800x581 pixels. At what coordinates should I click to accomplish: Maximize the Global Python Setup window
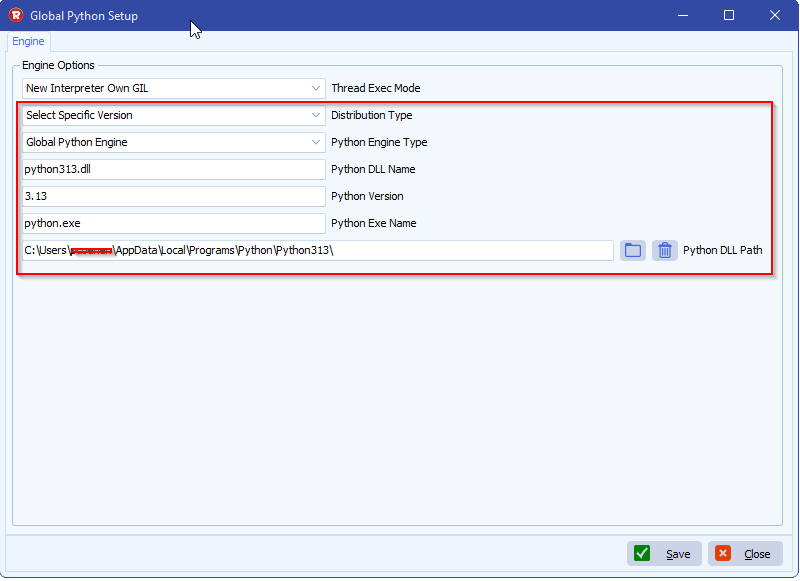coord(729,15)
